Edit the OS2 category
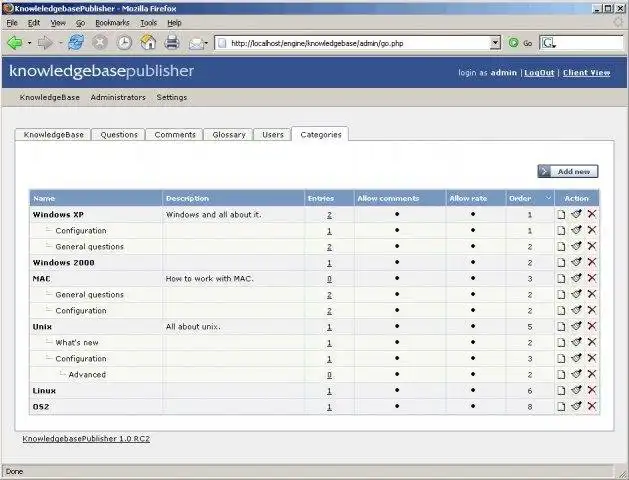The width and height of the screenshot is (629, 480). pos(576,406)
